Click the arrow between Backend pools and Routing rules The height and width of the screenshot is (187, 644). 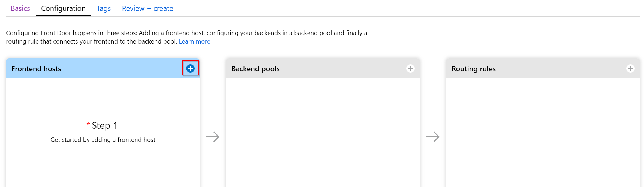(x=433, y=137)
